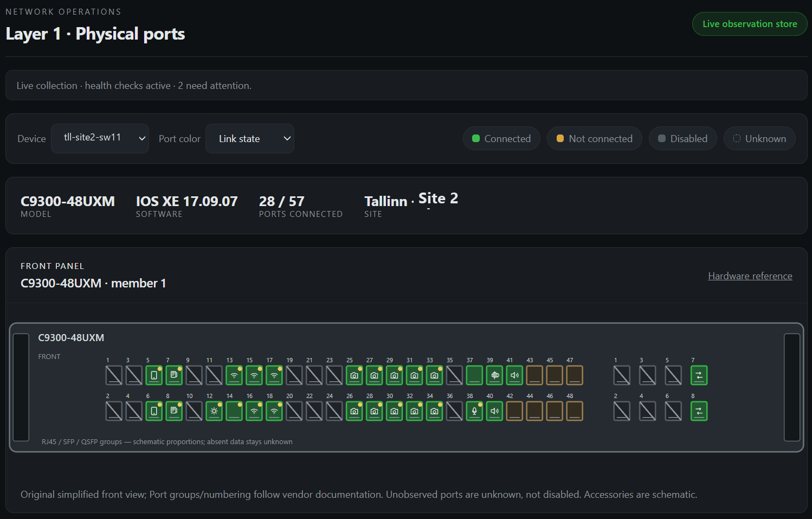Click the live collection status message
The width and height of the screenshot is (812, 519).
click(134, 86)
